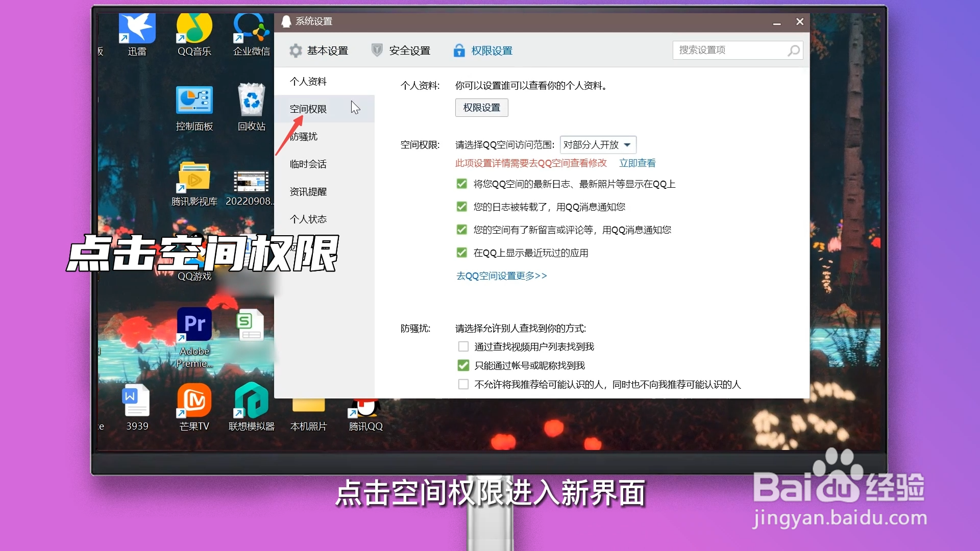Click the lock icon beside 权限设置
Image resolution: width=980 pixels, height=551 pixels.
(x=459, y=50)
